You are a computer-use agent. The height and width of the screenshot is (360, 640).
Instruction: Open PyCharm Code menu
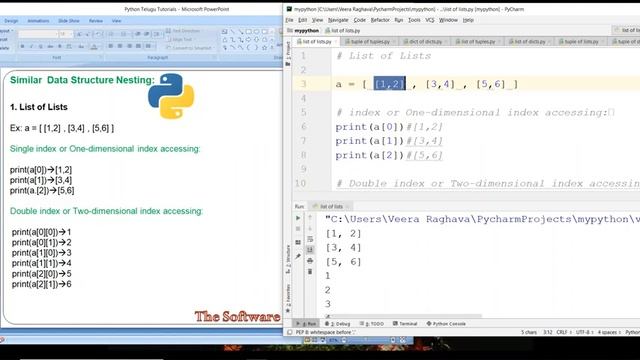[360, 20]
